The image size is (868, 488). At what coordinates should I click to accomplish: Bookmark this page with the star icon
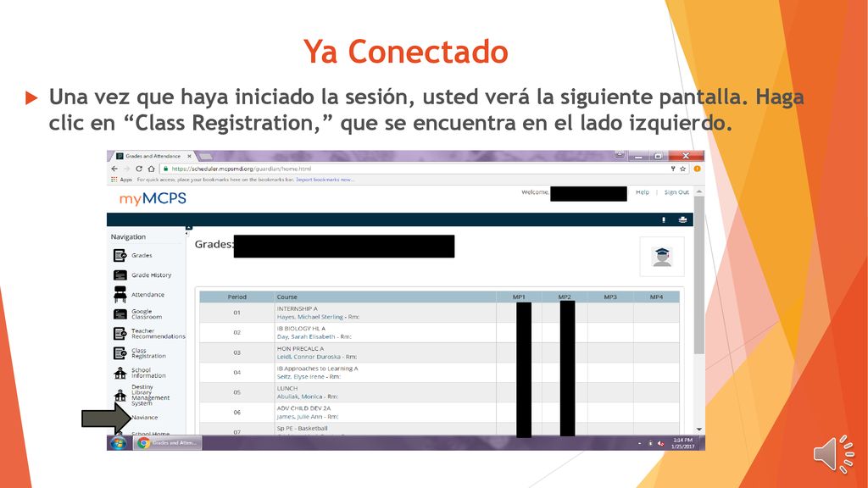[x=683, y=169]
